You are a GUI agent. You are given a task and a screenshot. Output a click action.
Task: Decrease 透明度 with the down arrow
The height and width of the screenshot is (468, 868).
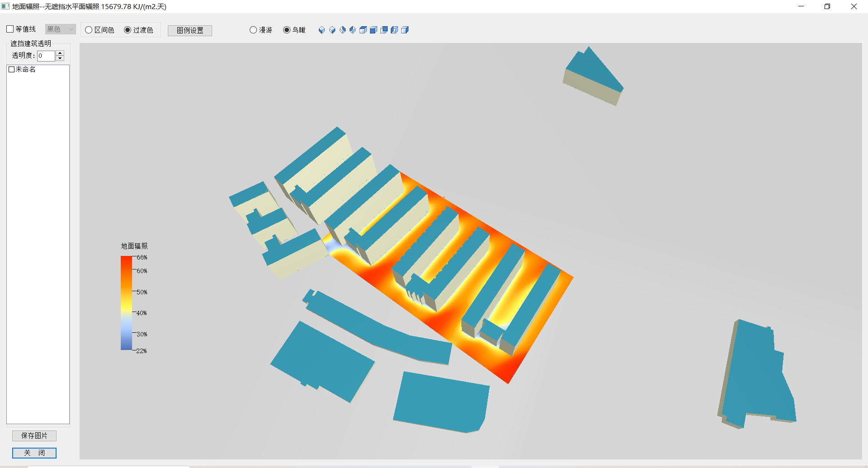[60, 58]
